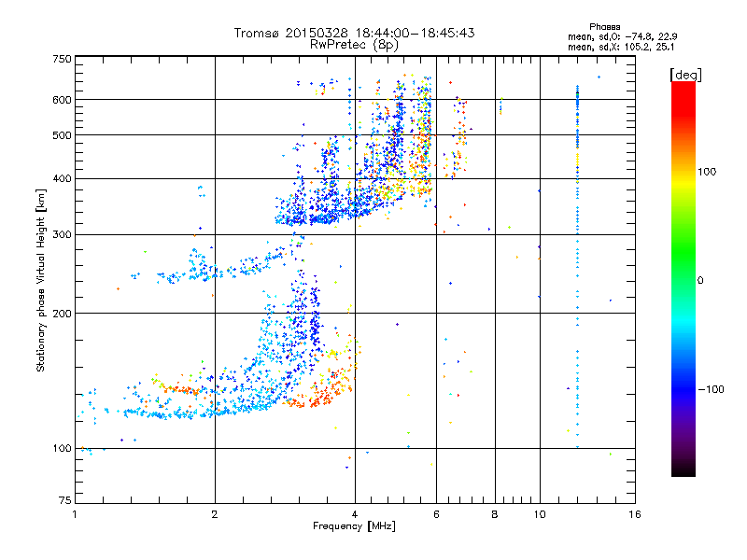Click the '300' height axis tick label
This screenshot has height=560, width=747.
pyautogui.click(x=63, y=234)
